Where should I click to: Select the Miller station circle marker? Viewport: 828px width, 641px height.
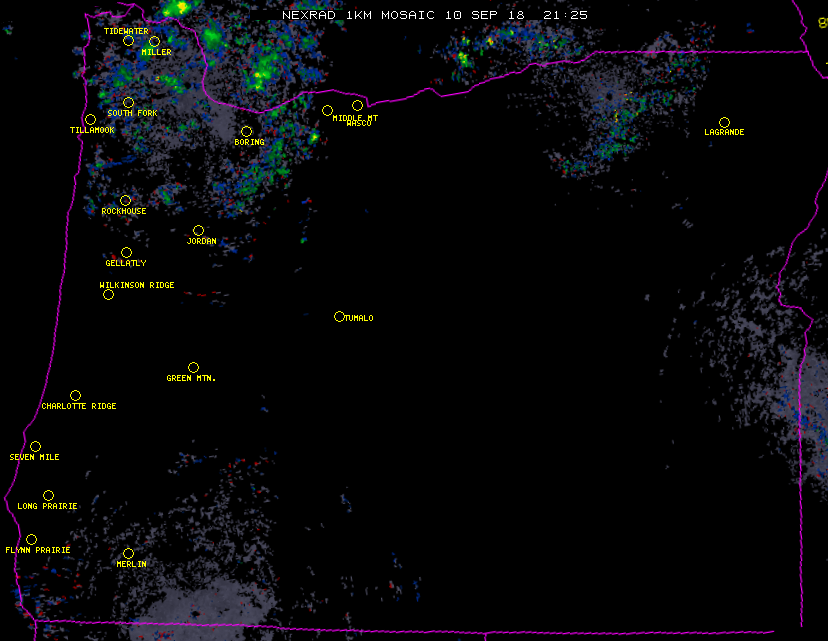[154, 42]
